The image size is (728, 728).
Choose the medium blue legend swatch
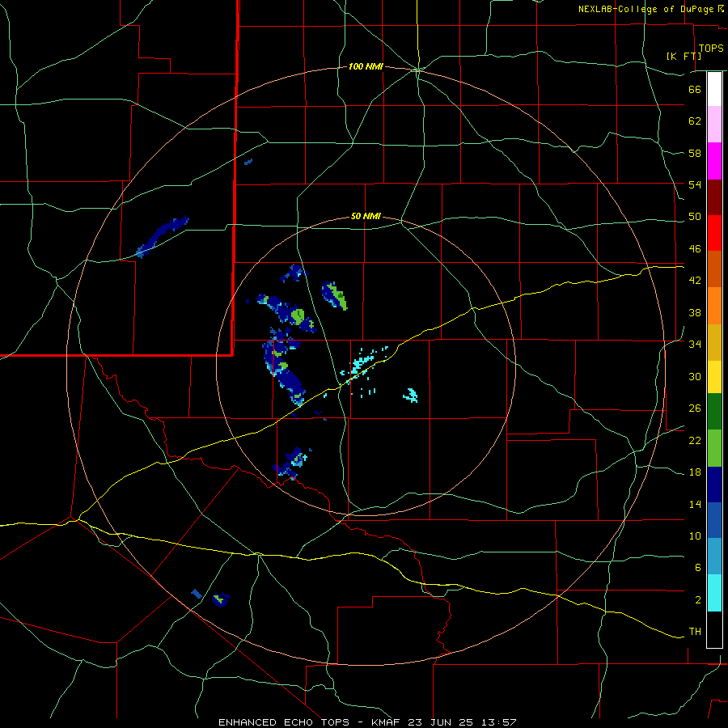click(714, 520)
